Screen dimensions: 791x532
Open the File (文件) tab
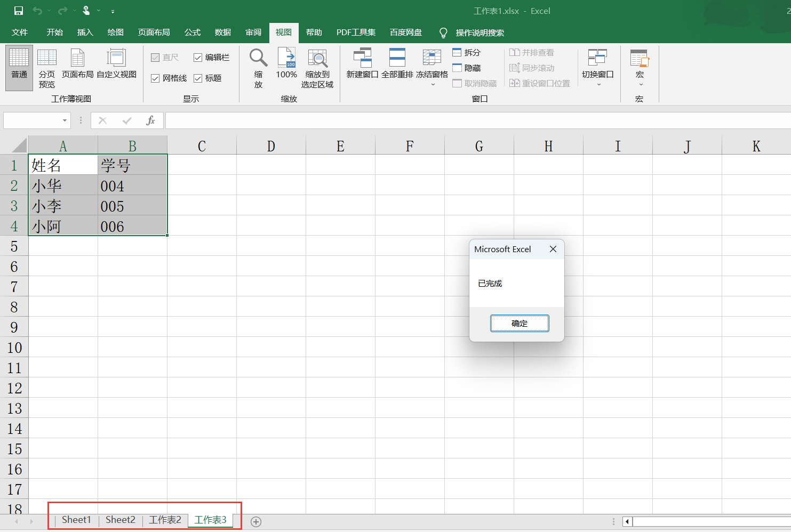20,33
